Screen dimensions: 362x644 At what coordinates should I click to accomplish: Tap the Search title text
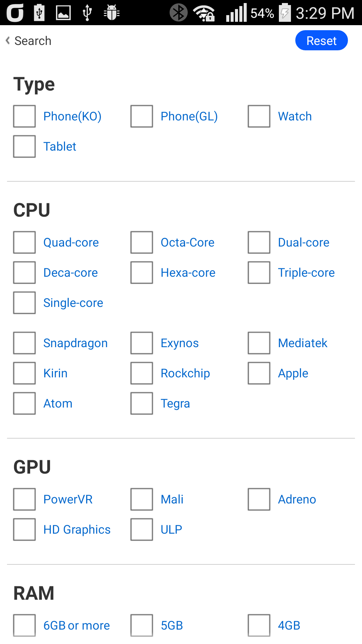(x=33, y=41)
